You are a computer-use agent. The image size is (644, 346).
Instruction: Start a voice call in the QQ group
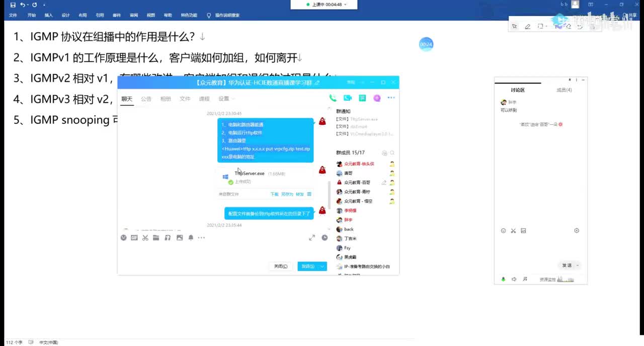(x=333, y=98)
